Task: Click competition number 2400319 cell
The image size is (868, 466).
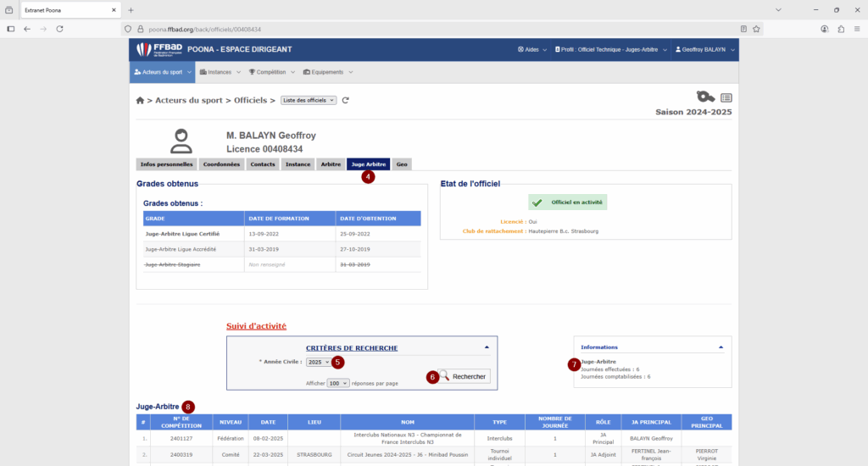Action: click(x=181, y=454)
